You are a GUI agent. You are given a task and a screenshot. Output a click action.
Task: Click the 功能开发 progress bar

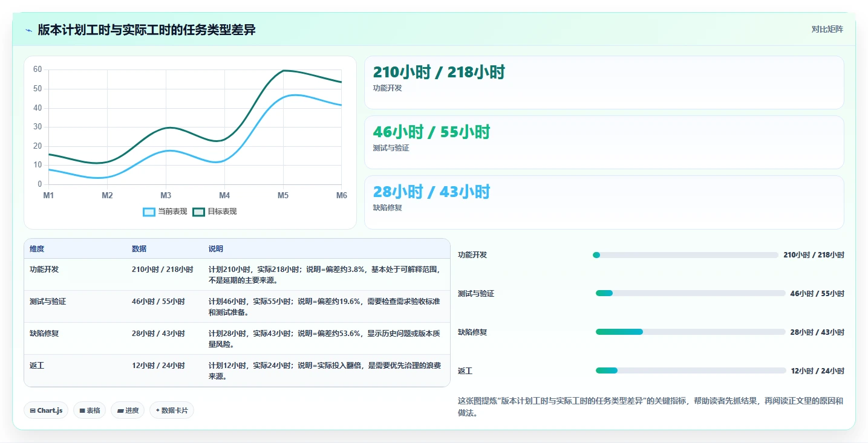tap(685, 255)
